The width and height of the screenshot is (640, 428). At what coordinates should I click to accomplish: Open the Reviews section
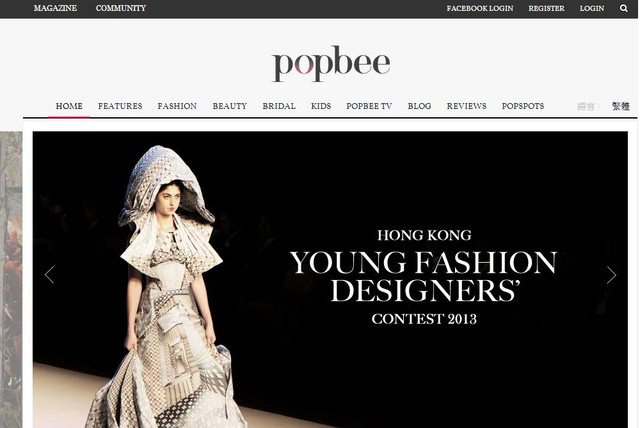(x=467, y=106)
